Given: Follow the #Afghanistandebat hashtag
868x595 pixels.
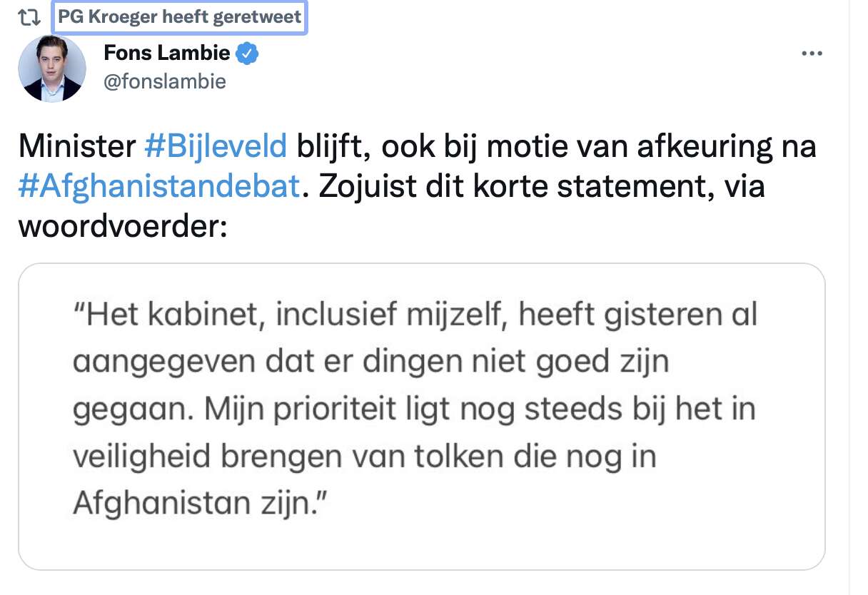Looking at the screenshot, I should click(x=158, y=187).
